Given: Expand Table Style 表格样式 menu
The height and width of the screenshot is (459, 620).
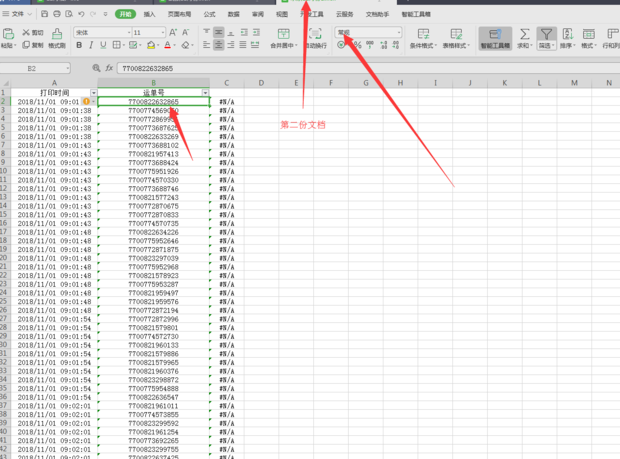Looking at the screenshot, I should click(469, 45).
